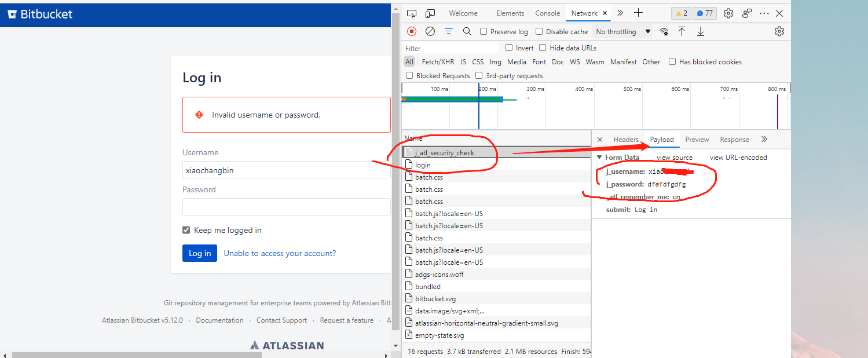Image resolution: width=868 pixels, height=358 pixels.
Task: Switch to the Headers tab
Action: (x=626, y=140)
